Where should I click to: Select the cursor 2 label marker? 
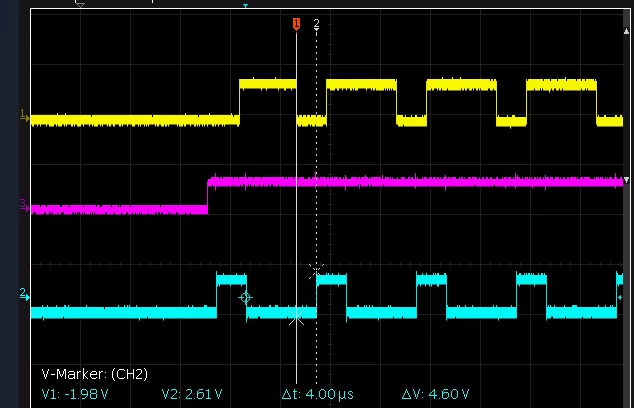pyautogui.click(x=316, y=24)
